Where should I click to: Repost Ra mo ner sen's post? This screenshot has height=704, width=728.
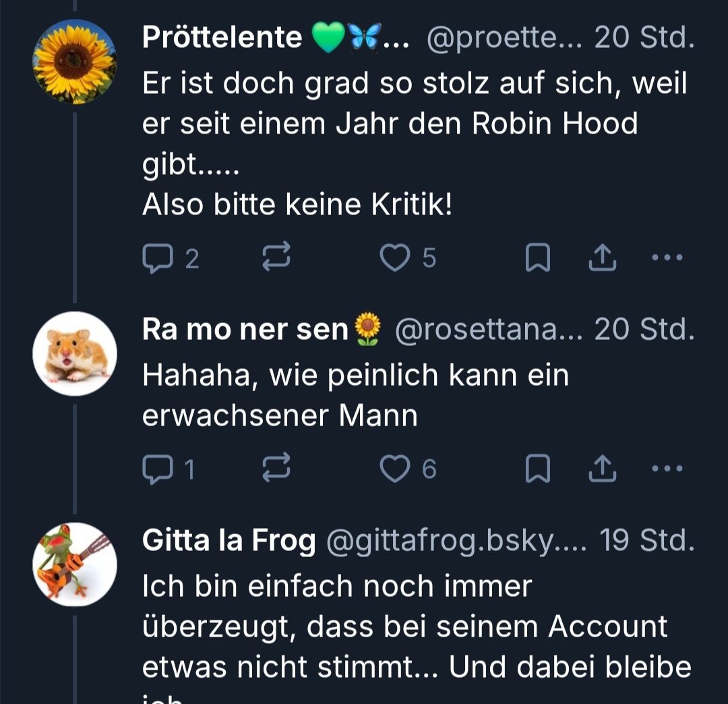[276, 468]
